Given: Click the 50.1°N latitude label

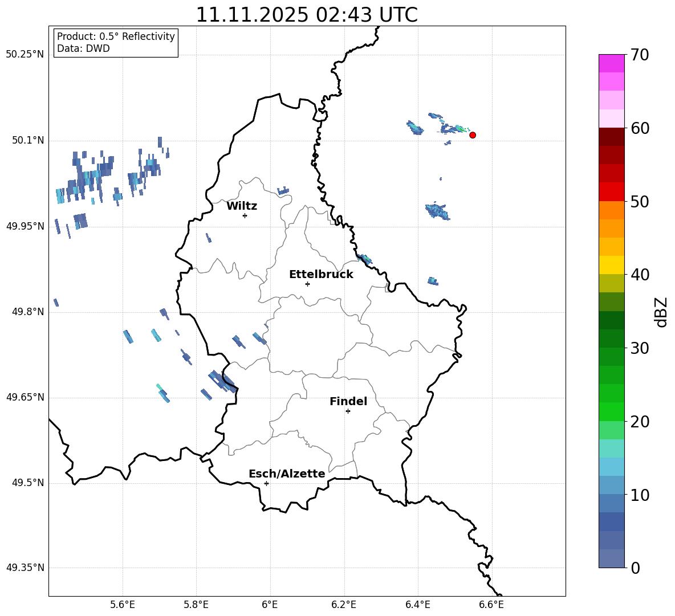Looking at the screenshot, I should tap(29, 141).
